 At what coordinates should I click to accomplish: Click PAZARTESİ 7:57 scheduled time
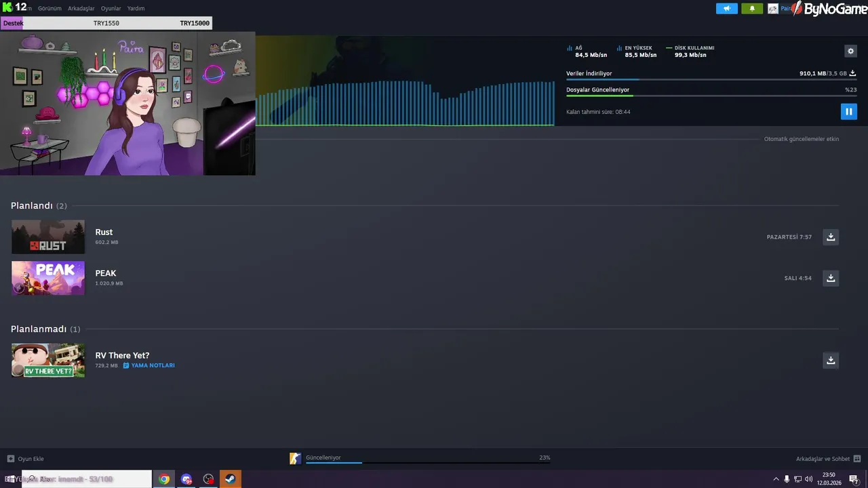[x=789, y=237]
